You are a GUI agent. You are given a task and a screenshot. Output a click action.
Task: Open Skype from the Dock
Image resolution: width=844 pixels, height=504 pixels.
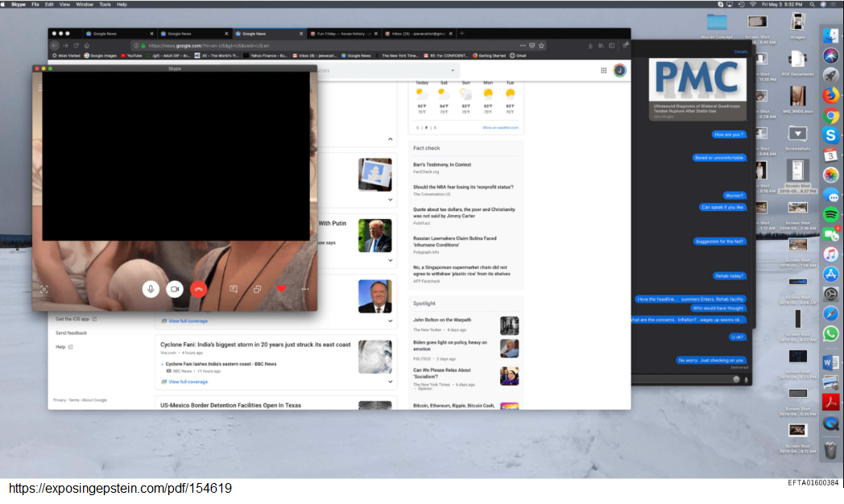click(830, 135)
